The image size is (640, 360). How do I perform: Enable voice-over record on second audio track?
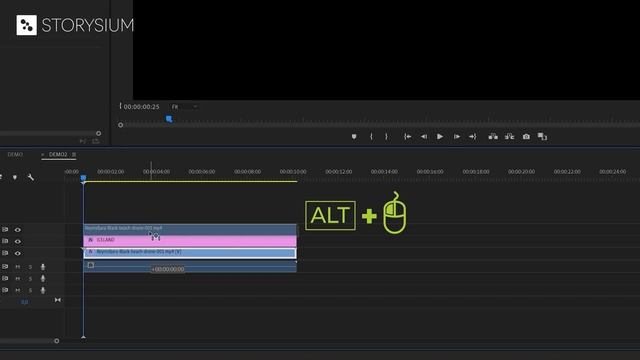(x=43, y=278)
